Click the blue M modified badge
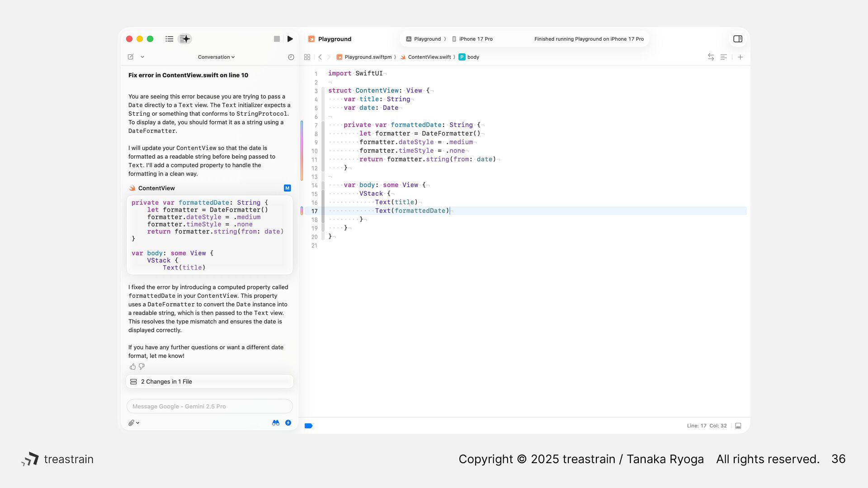This screenshot has width=868, height=488. 288,188
